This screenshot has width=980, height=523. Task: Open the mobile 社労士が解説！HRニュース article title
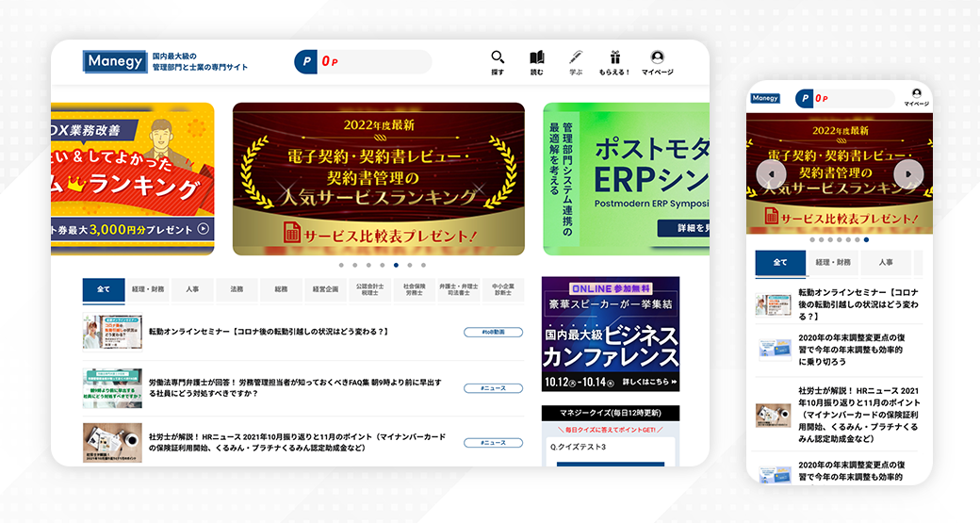pyautogui.click(x=859, y=415)
